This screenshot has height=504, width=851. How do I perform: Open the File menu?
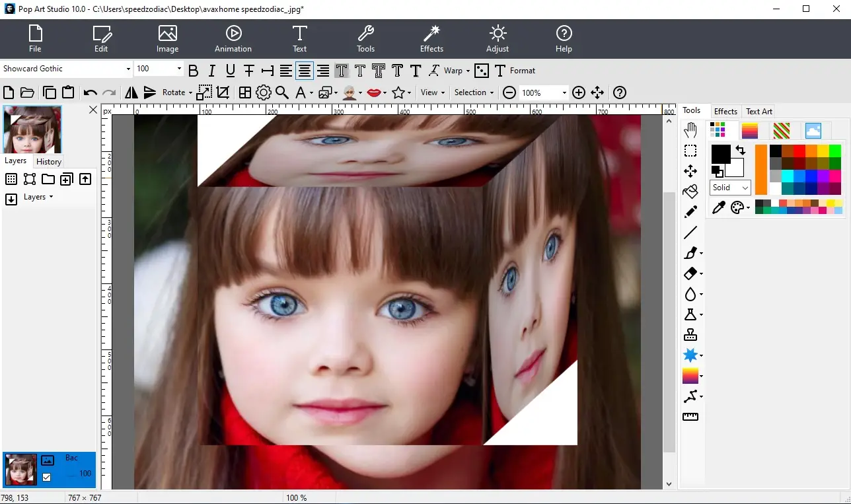[35, 39]
